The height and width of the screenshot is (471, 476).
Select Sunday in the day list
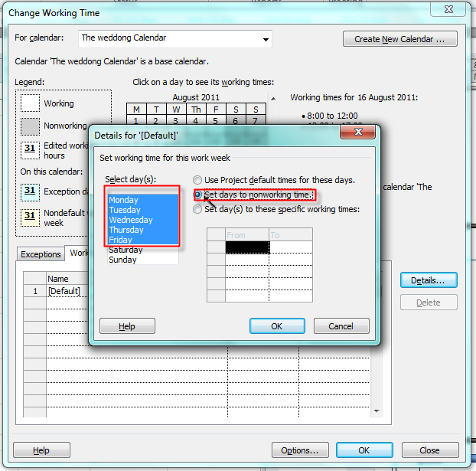pos(122,260)
